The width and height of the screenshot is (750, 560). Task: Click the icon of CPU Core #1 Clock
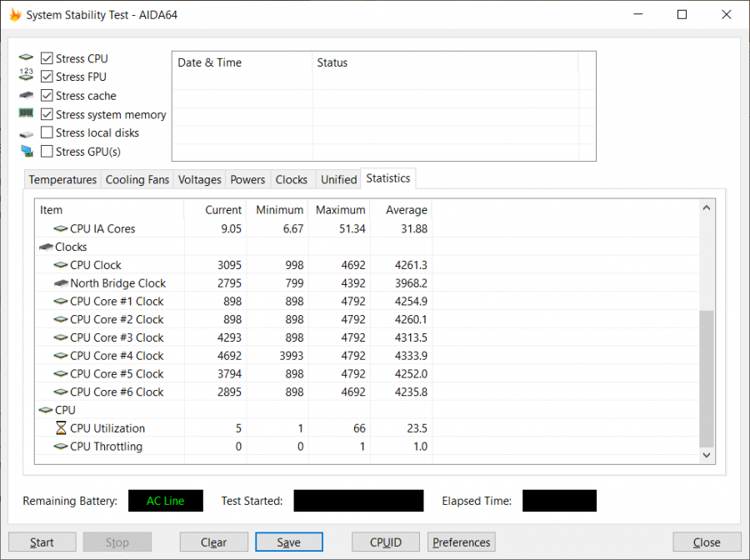click(61, 302)
